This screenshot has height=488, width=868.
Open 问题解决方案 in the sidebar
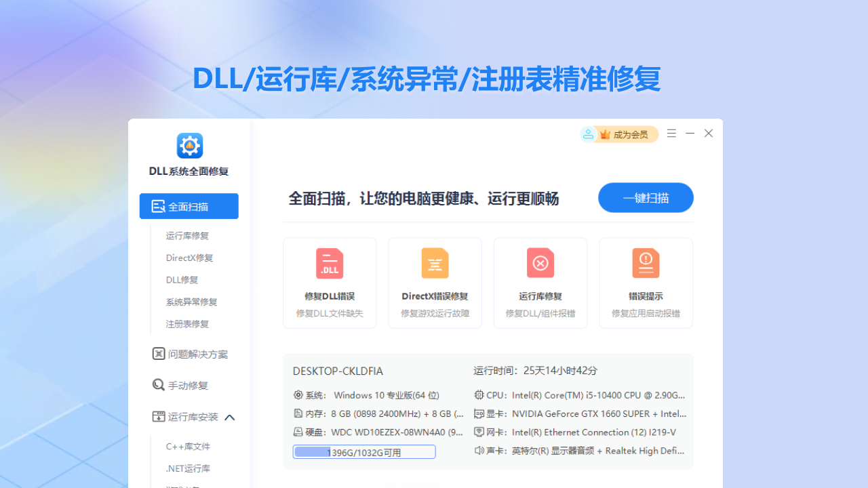(x=197, y=354)
